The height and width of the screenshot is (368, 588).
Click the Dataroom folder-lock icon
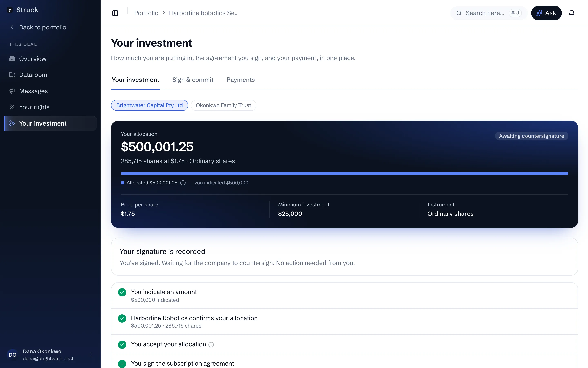tap(12, 75)
